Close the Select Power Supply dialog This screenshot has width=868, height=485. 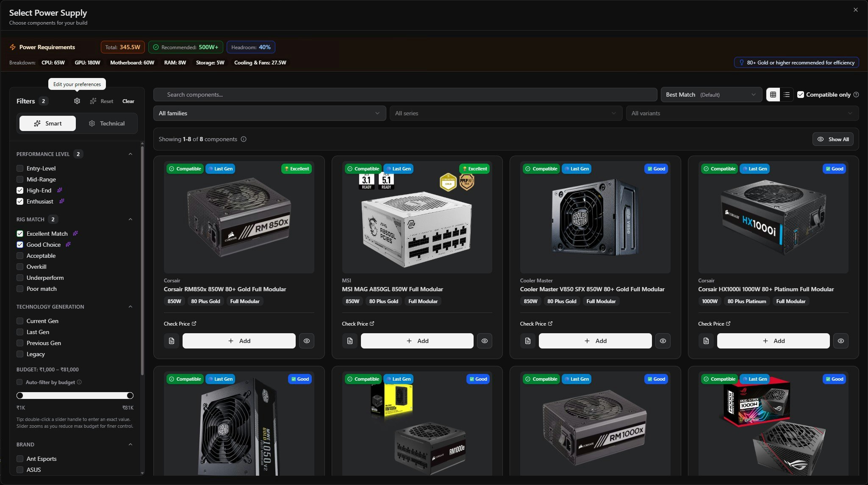tap(856, 10)
